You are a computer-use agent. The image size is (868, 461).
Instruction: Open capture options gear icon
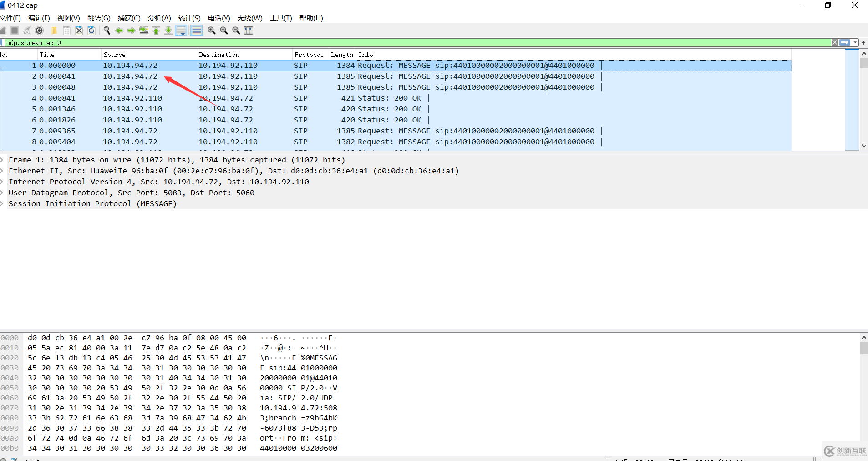(x=39, y=30)
